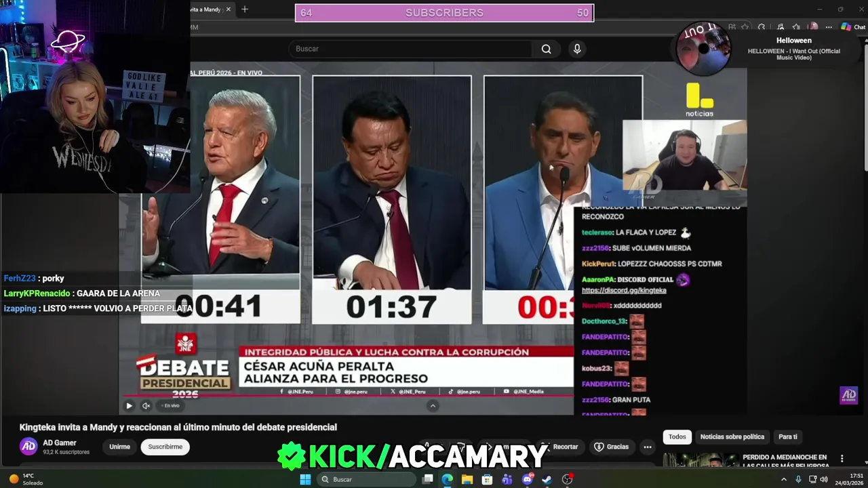Viewport: 868px width, 488px height.
Task: Open browser settings three-dot menu
Action: point(829,27)
